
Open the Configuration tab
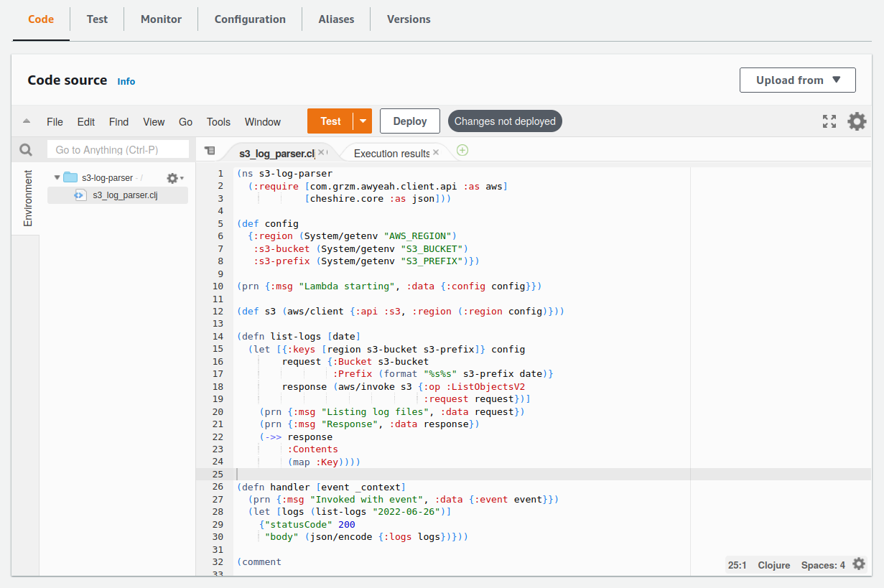click(250, 19)
